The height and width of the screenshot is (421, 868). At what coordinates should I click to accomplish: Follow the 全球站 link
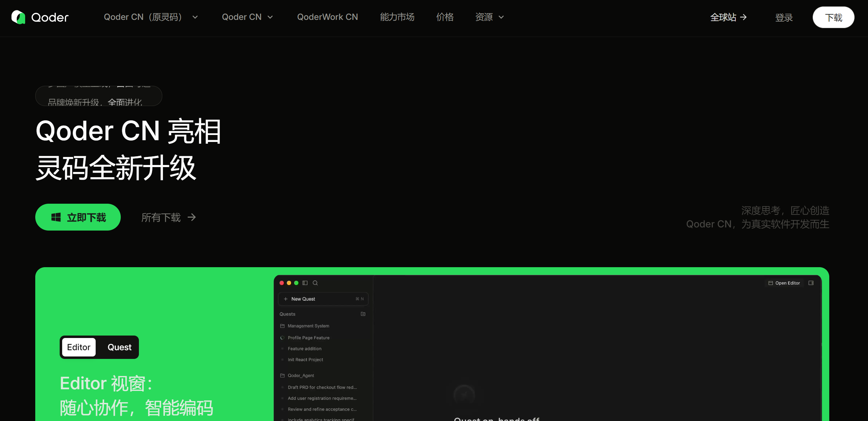pos(728,17)
